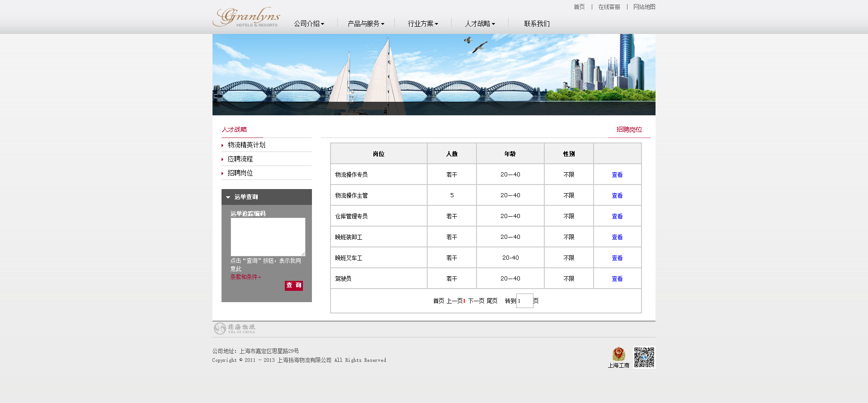The width and height of the screenshot is (868, 403).
Task: Click the 扬海物流 footer logo
Action: coord(235,328)
